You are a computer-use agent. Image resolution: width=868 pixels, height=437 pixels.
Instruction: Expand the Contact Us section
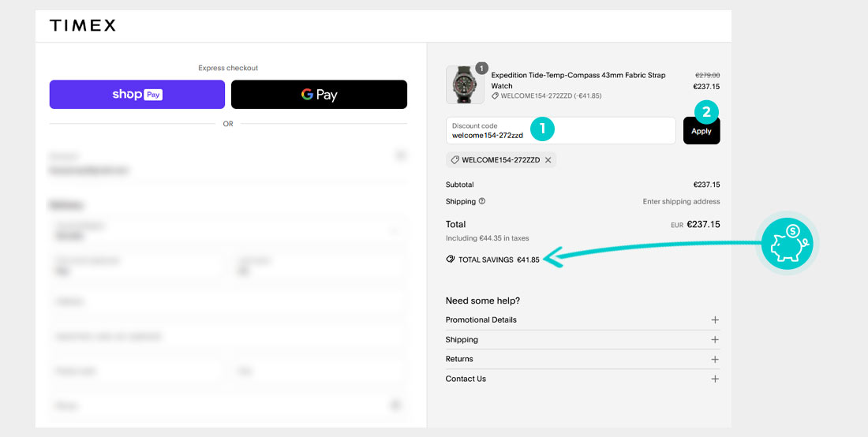click(582, 379)
